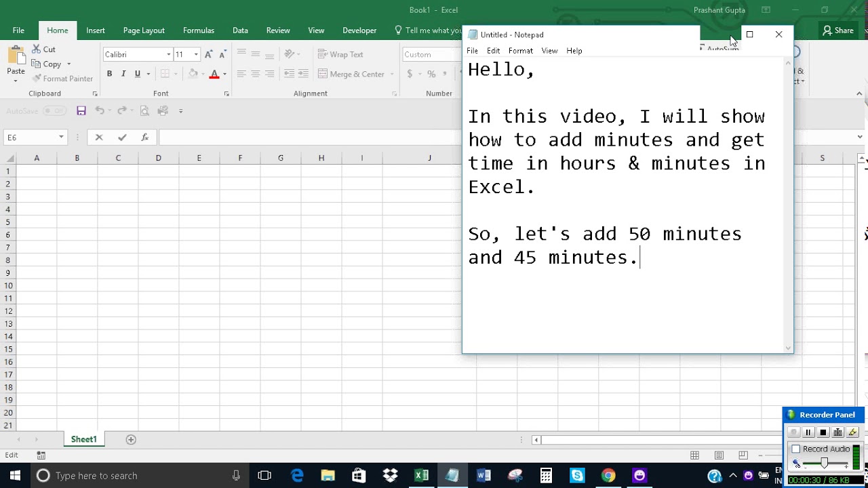
Task: Open the font color dropdown arrow
Action: (x=224, y=74)
